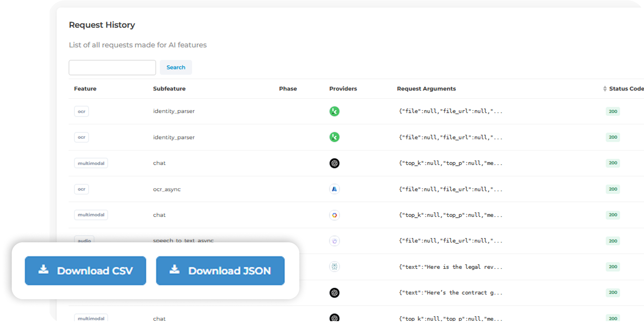
Task: Select the ocr_async subfeature cell
Action: (x=167, y=189)
